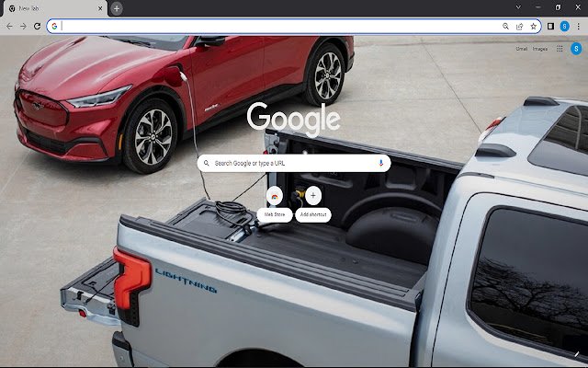This screenshot has height=368, width=588.
Task: Click the Add shortcut label
Action: click(313, 214)
